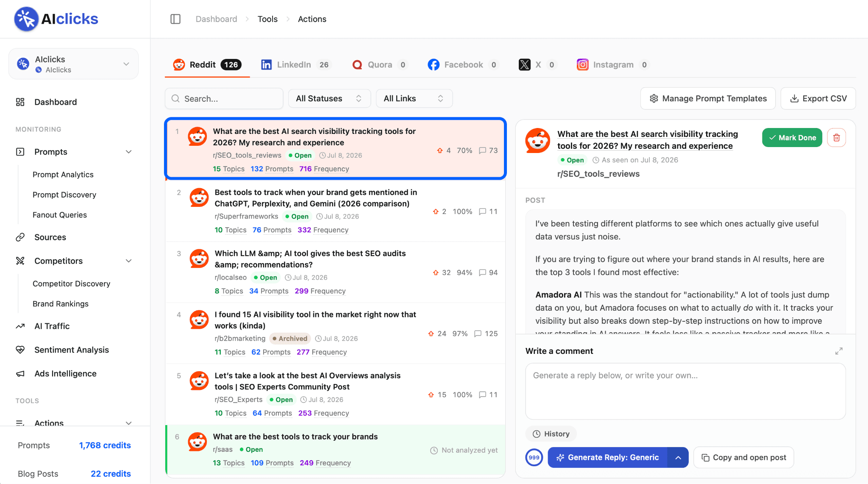Image resolution: width=868 pixels, height=484 pixels.
Task: Select post 'I found 15 AI visibility tool'
Action: (x=335, y=333)
